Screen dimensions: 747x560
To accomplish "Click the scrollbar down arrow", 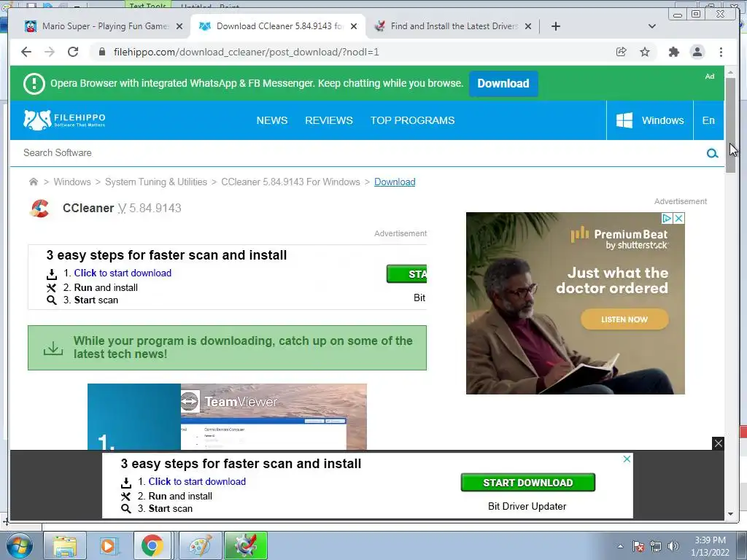I will coord(730,514).
